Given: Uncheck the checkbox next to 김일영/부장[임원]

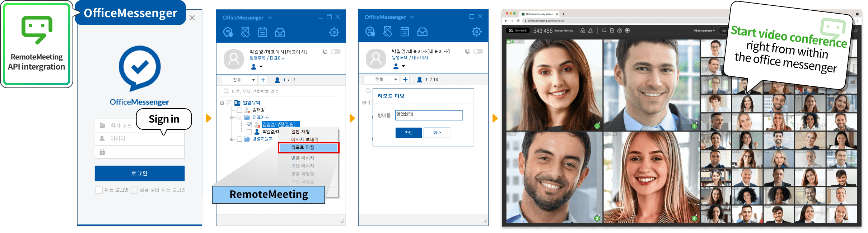Looking at the screenshot, I should (x=249, y=124).
